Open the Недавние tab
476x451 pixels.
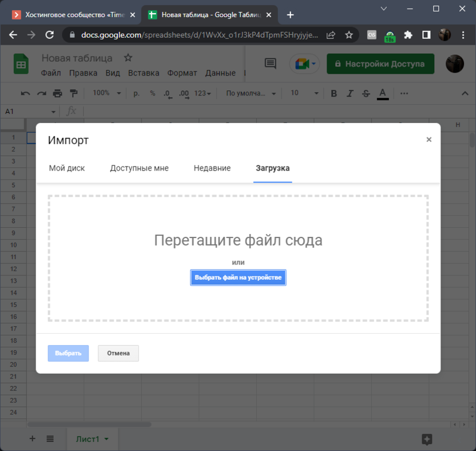pyautogui.click(x=212, y=168)
